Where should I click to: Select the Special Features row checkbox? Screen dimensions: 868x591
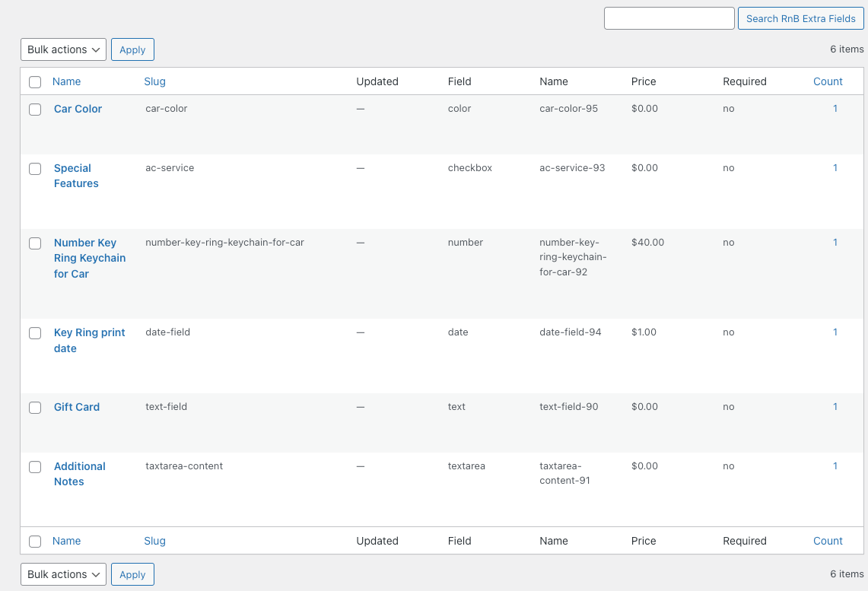[x=35, y=169]
